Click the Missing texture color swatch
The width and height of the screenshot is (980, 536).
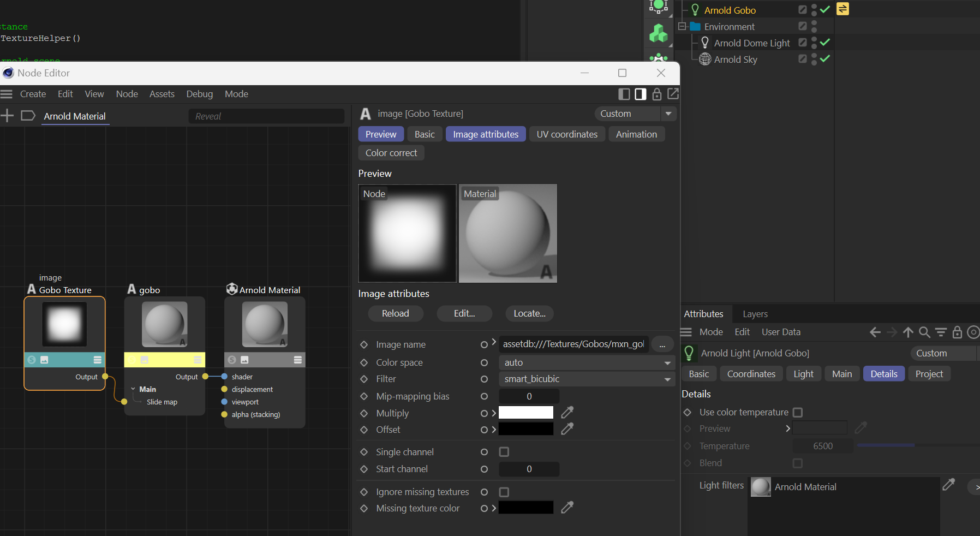(x=526, y=508)
